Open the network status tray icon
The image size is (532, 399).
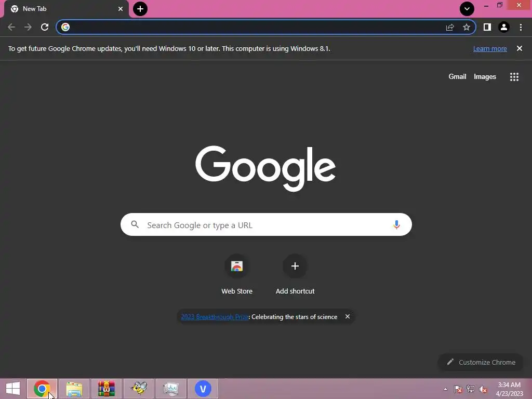pos(471,389)
